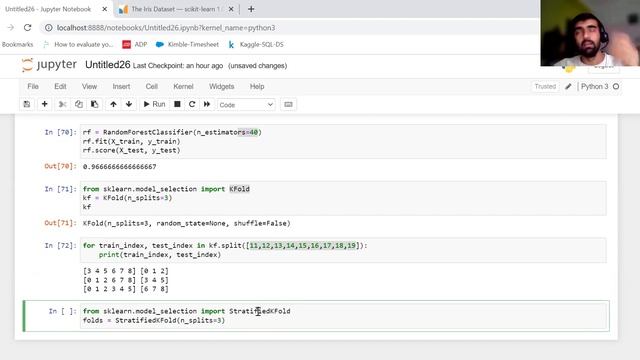This screenshot has height=360, width=640.
Task: Paste cells below in the toolbar
Action: click(x=94, y=104)
